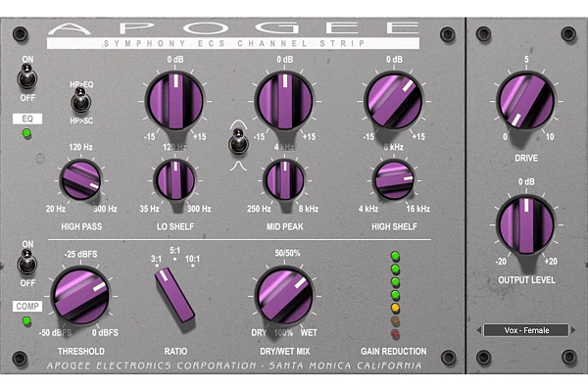The height and width of the screenshot is (392, 588).
Task: Click the High Pass frequency knob
Action: [80, 179]
